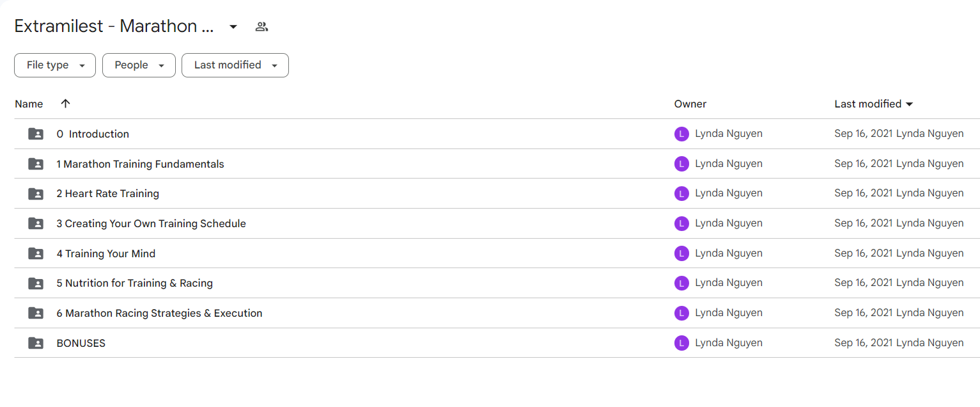
Task: Click the Extramilest - Marathon folder title
Action: point(114,26)
